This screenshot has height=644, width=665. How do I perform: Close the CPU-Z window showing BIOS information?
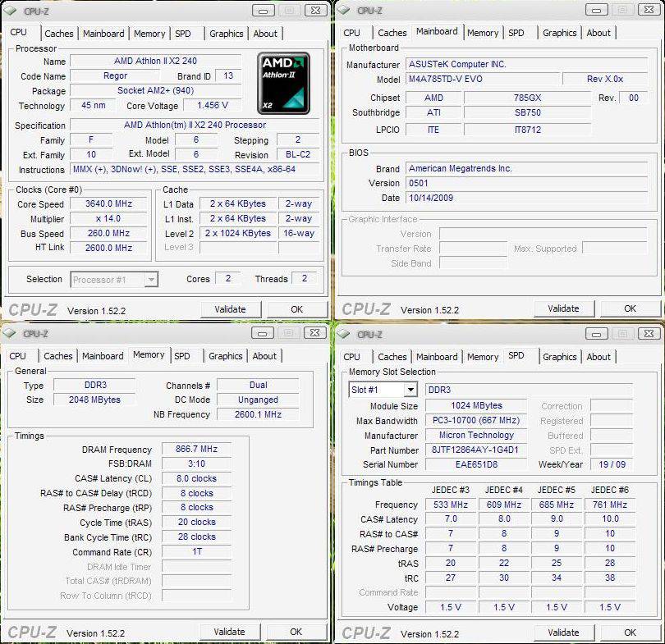[646, 11]
